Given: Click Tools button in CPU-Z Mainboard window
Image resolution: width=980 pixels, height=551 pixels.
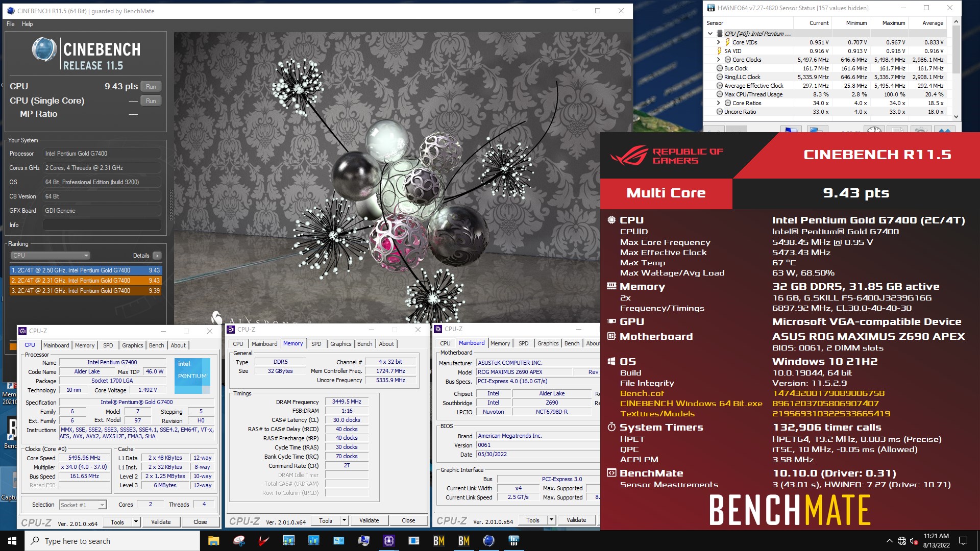Looking at the screenshot, I should pyautogui.click(x=532, y=520).
